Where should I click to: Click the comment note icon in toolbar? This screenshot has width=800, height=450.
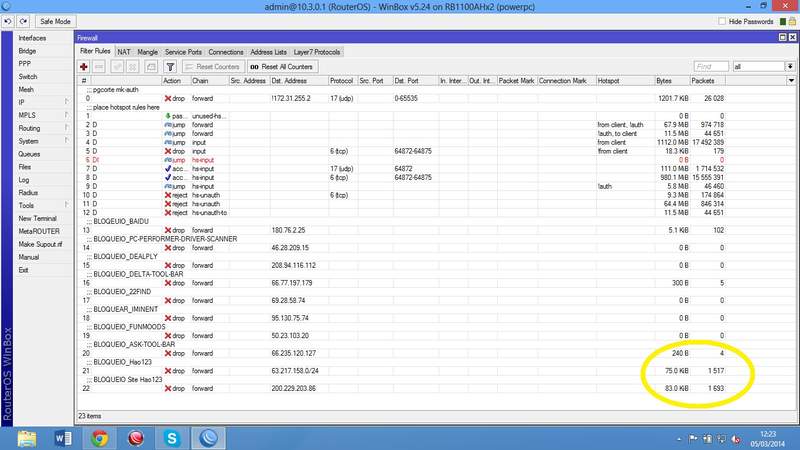[x=151, y=67]
